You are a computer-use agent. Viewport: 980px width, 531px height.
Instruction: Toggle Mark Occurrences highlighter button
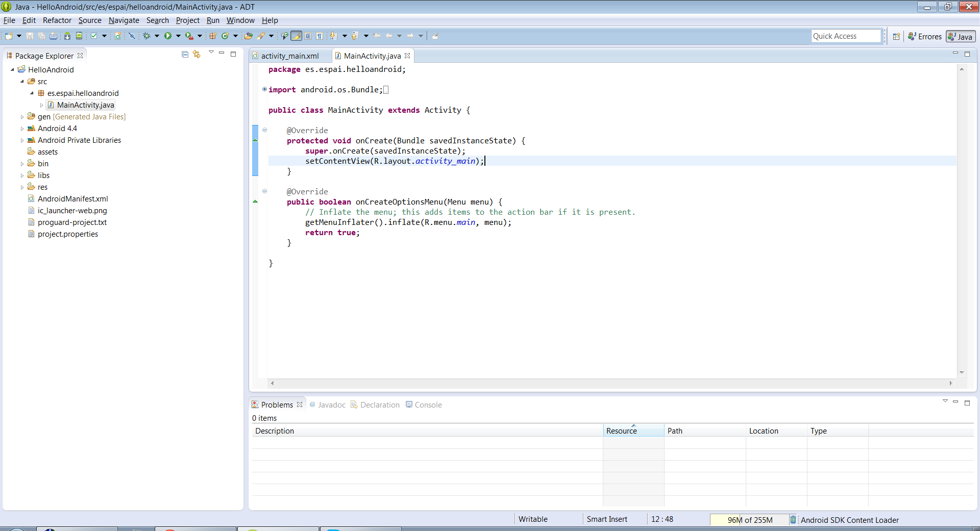point(297,36)
